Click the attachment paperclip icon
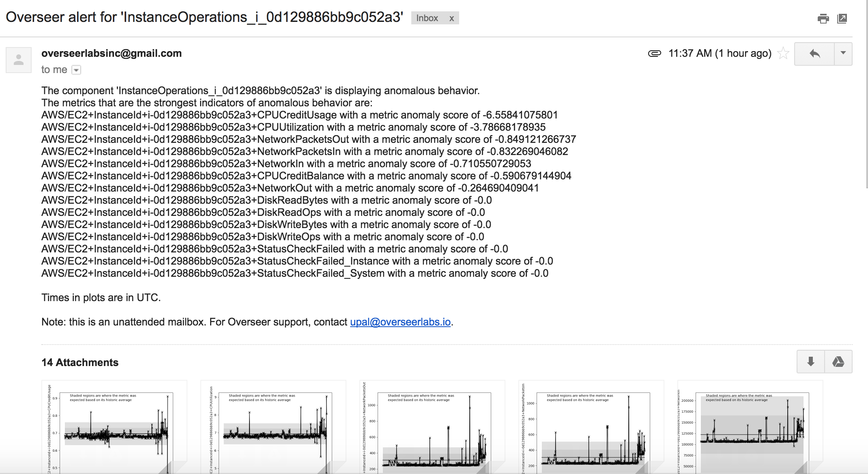 point(654,54)
